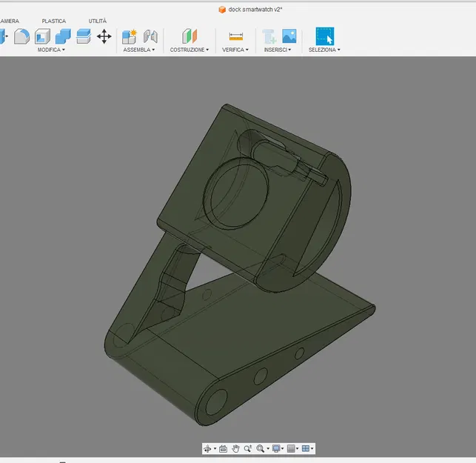The image size is (476, 463).
Task: Click the Offset Plane construction icon
Action: [190, 36]
